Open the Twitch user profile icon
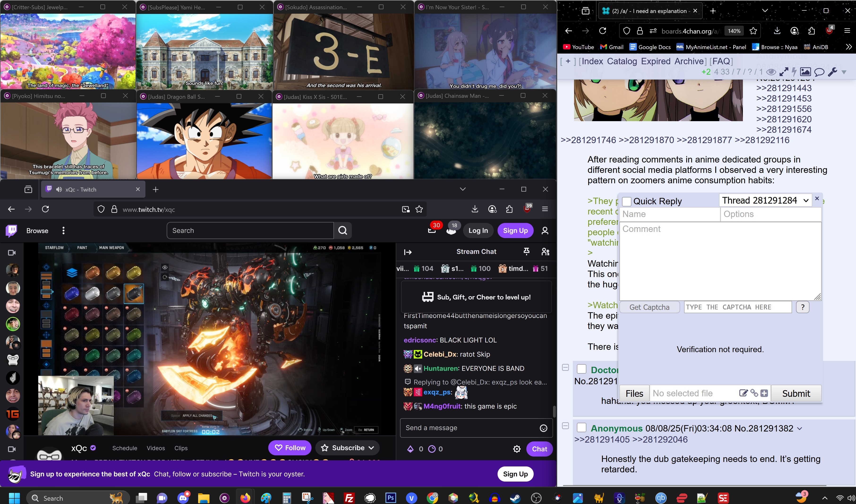This screenshot has width=856, height=504. pos(545,231)
